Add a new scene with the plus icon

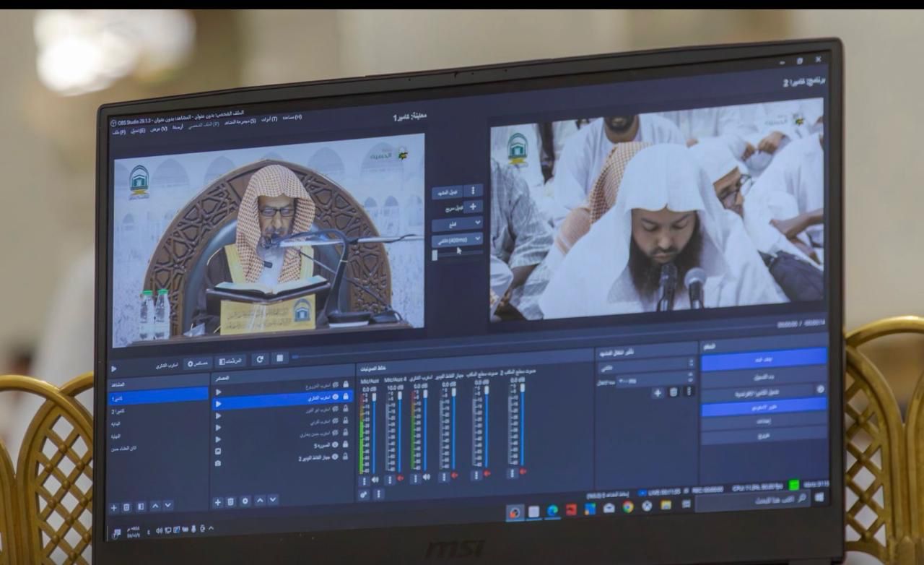coord(113,507)
